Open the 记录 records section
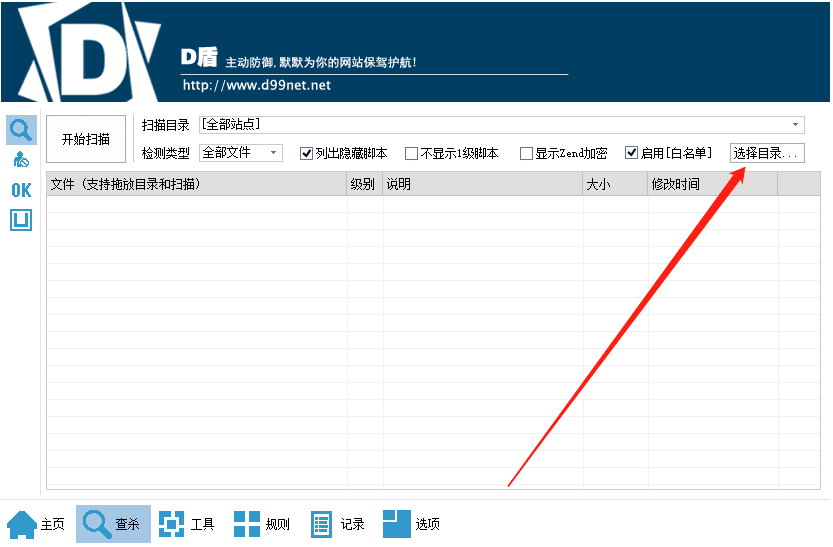This screenshot has height=547, width=833. pyautogui.click(x=337, y=524)
